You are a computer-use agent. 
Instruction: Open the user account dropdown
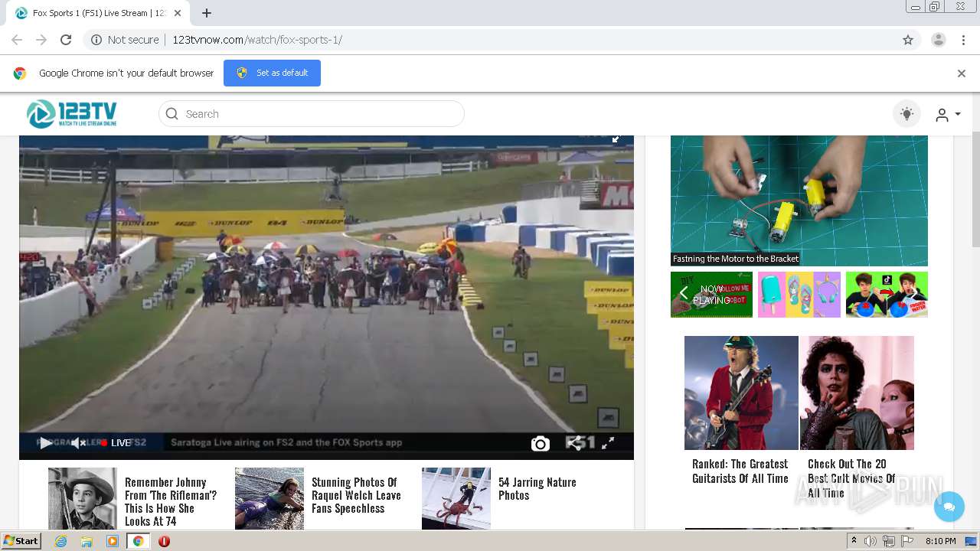click(948, 115)
